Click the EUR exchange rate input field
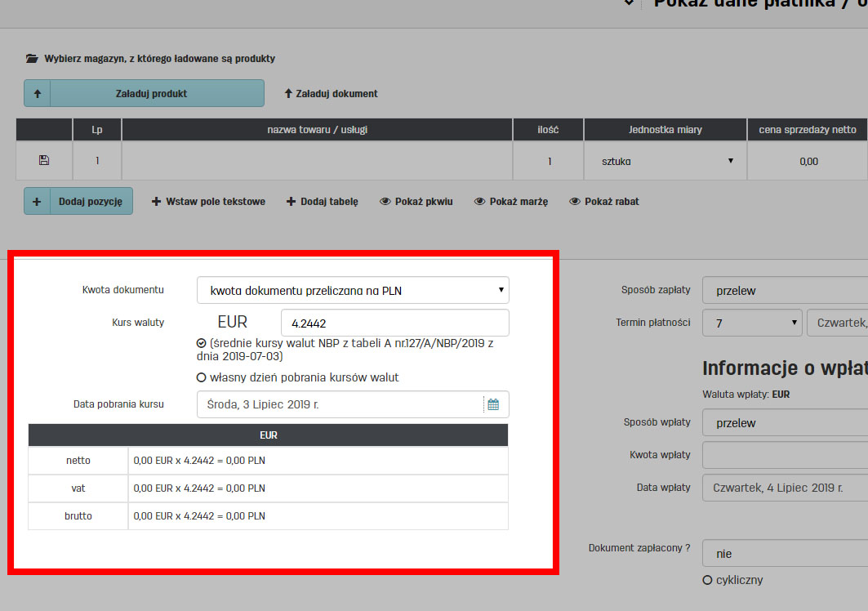Viewport: 868px width, 611px height. [x=394, y=323]
